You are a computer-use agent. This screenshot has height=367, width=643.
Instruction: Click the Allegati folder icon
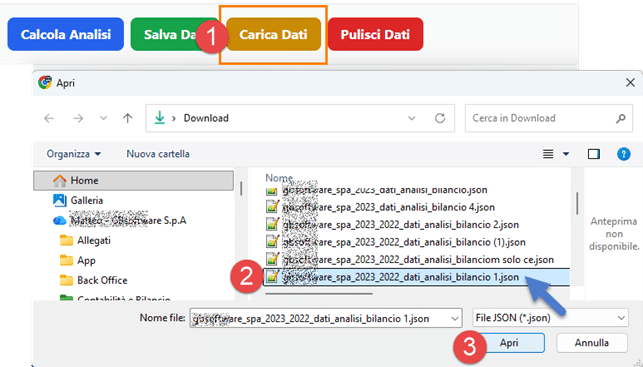tap(66, 240)
